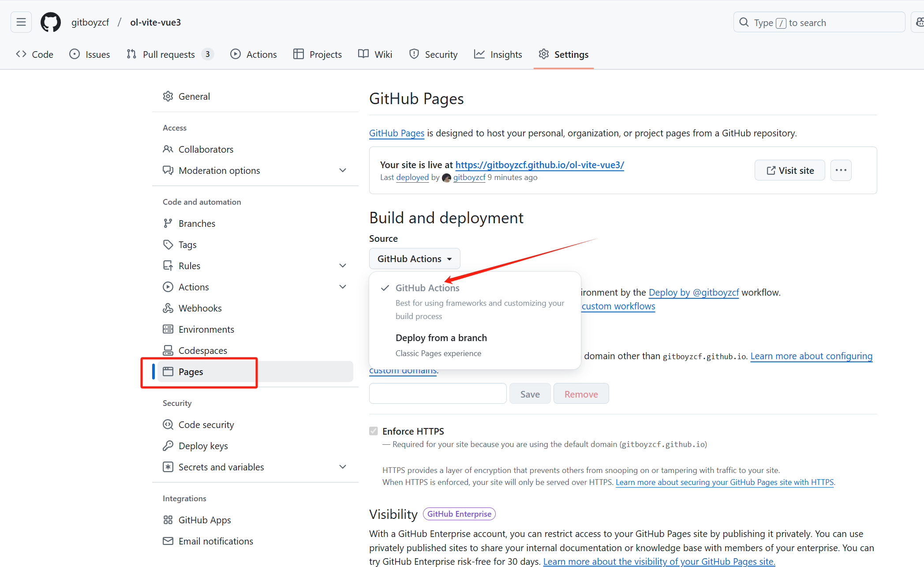
Task: Open the GitHub Actions source dropdown
Action: pos(415,259)
